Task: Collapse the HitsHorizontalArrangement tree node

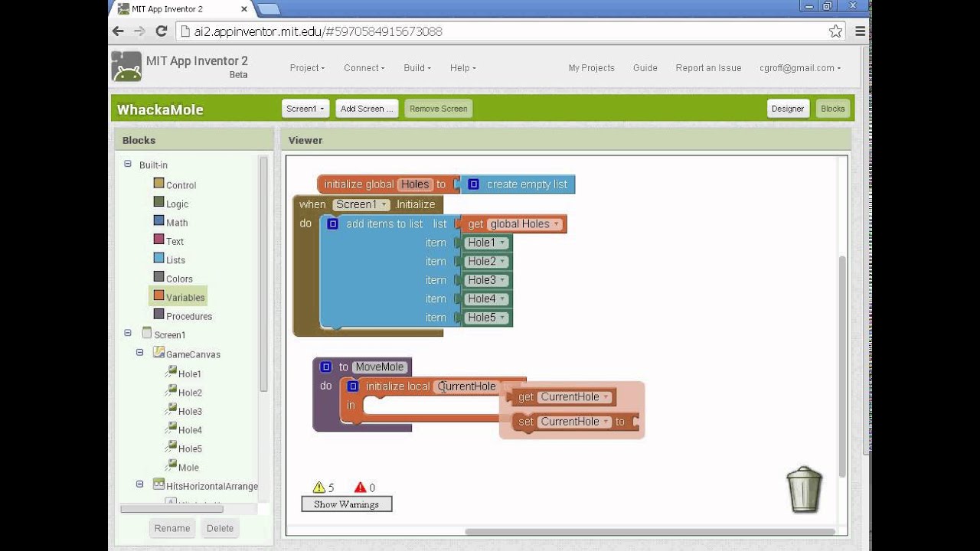Action: coord(139,484)
